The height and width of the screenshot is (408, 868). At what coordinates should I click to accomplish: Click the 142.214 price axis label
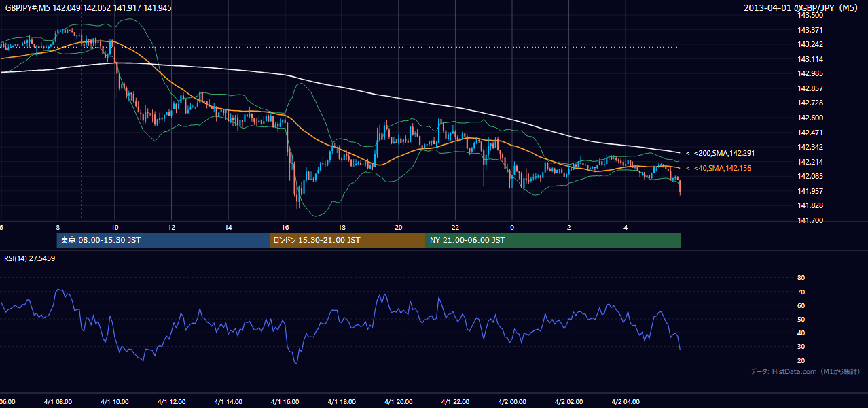809,162
